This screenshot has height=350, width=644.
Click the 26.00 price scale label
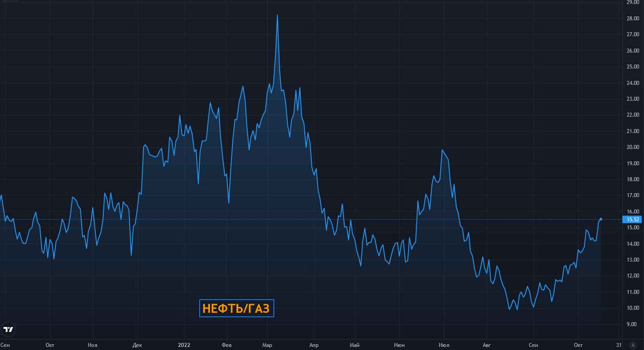click(x=633, y=51)
